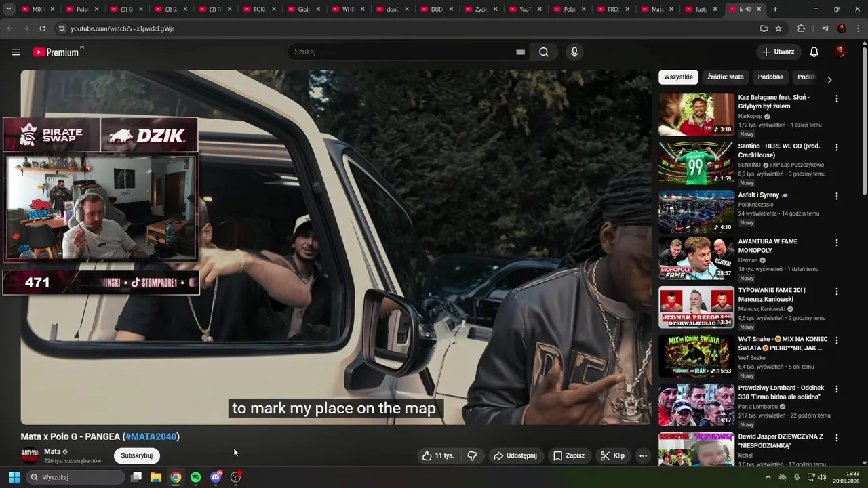Open more actions ellipsis below video
Image resolution: width=868 pixels, height=488 pixels.
tap(643, 456)
